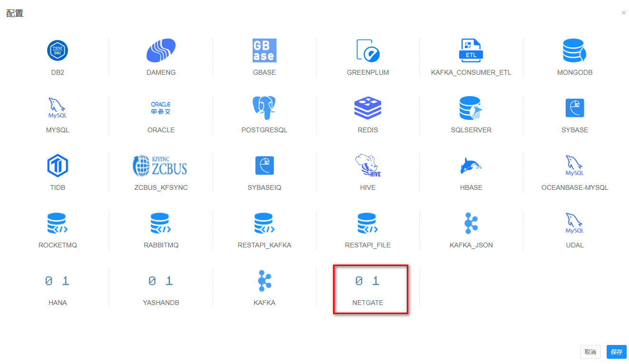Pick the HIVE elephant icon
629x364 pixels.
click(368, 166)
